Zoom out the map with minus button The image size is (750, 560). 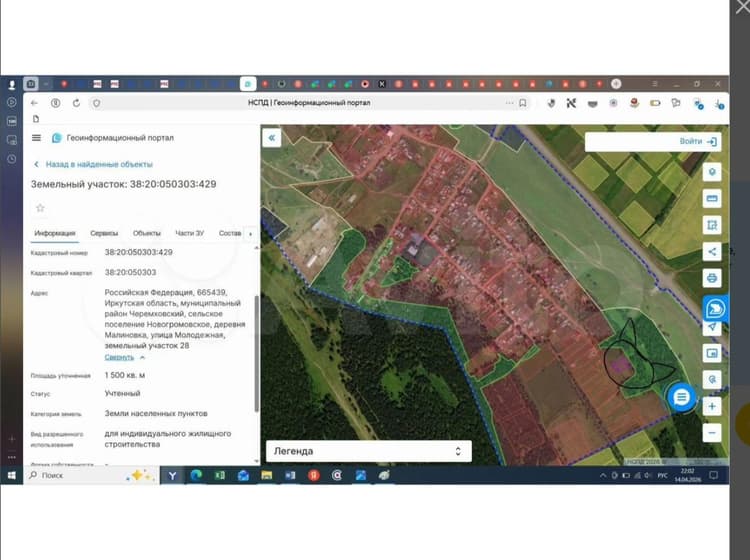(712, 433)
